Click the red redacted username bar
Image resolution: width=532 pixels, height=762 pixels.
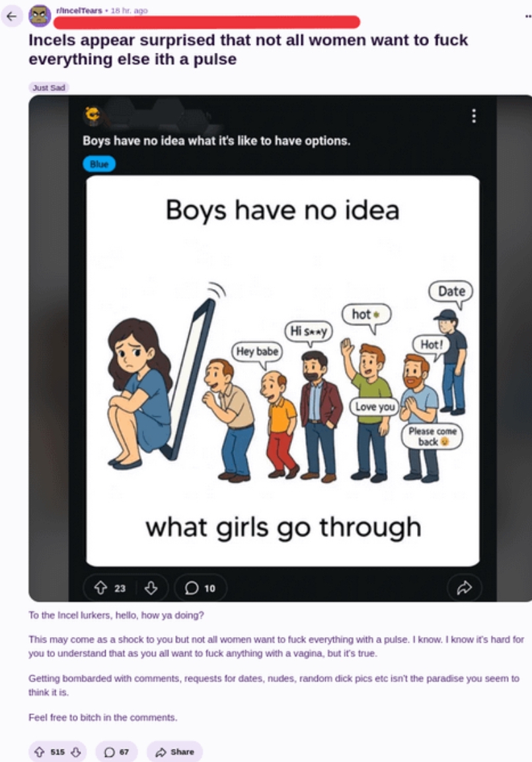point(207,22)
